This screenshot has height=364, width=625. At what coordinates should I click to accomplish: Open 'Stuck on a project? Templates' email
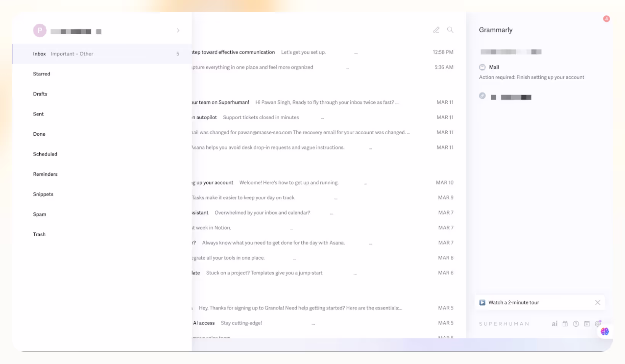tap(323, 273)
